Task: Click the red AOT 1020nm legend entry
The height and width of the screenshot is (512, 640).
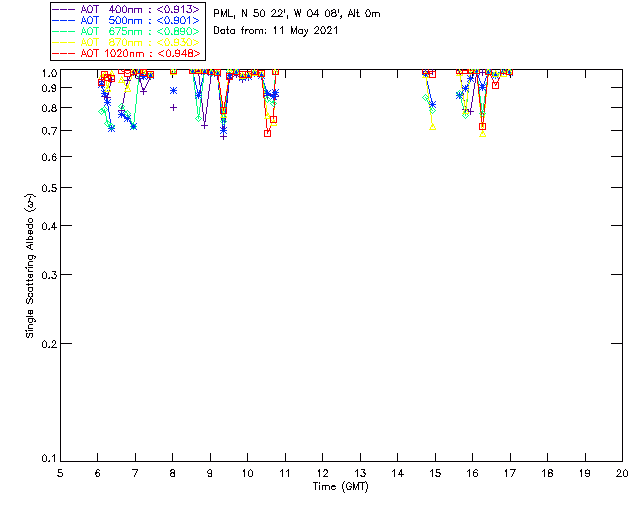Action: coord(127,53)
